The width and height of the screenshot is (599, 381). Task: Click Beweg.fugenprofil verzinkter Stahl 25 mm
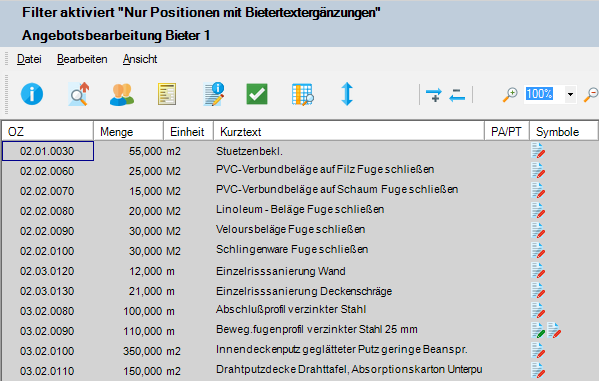click(317, 329)
